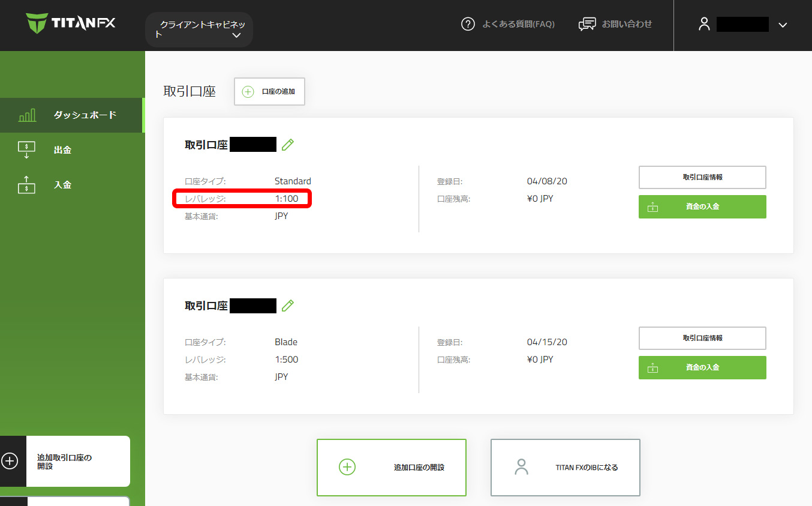Click the 取引口座 page heading
812x506 pixels.
click(x=190, y=92)
